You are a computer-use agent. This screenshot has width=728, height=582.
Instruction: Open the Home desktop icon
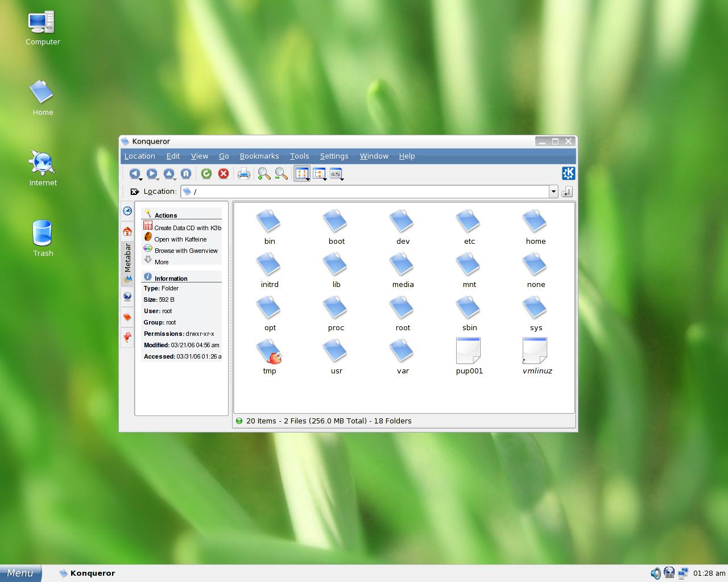click(43, 98)
